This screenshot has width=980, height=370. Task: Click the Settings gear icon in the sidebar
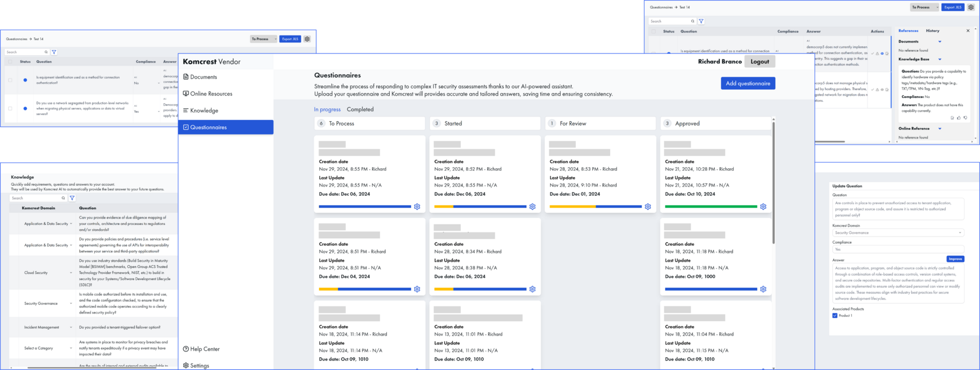coord(186,366)
